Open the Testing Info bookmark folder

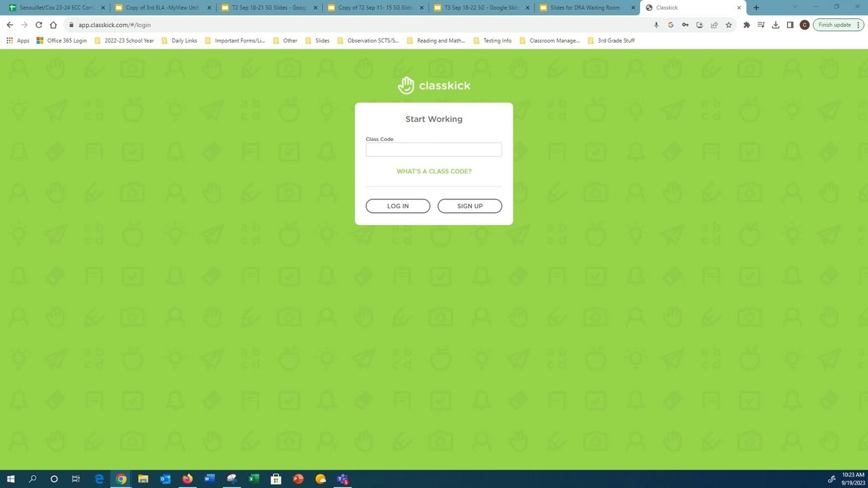[492, 41]
